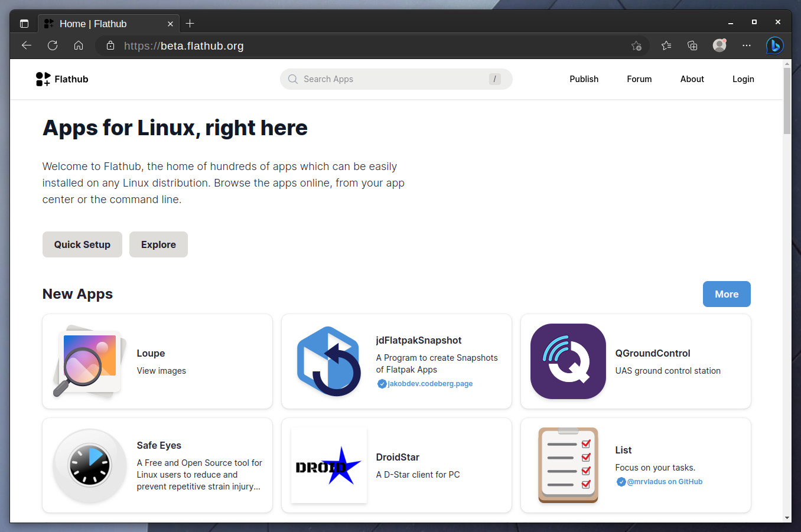This screenshot has height=532, width=801.
Task: Open the user profile avatar
Action: point(719,45)
